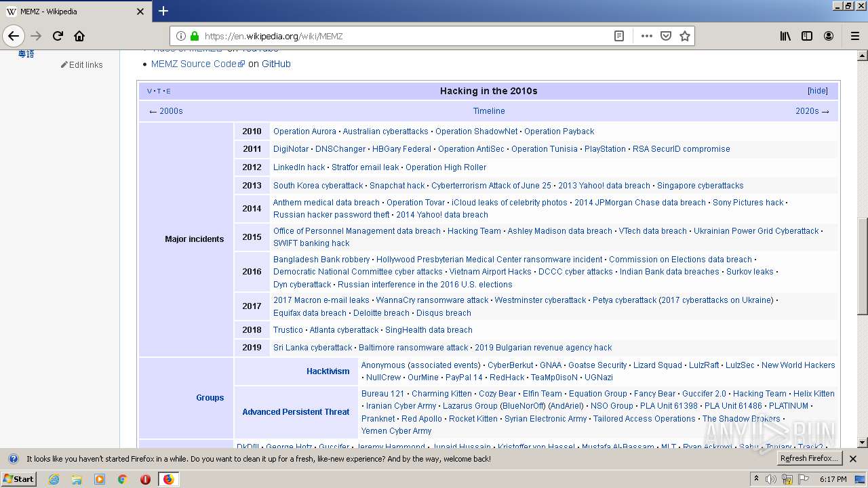Viewport: 868px width, 488px height.
Task: Reload the current page
Action: coord(58,36)
